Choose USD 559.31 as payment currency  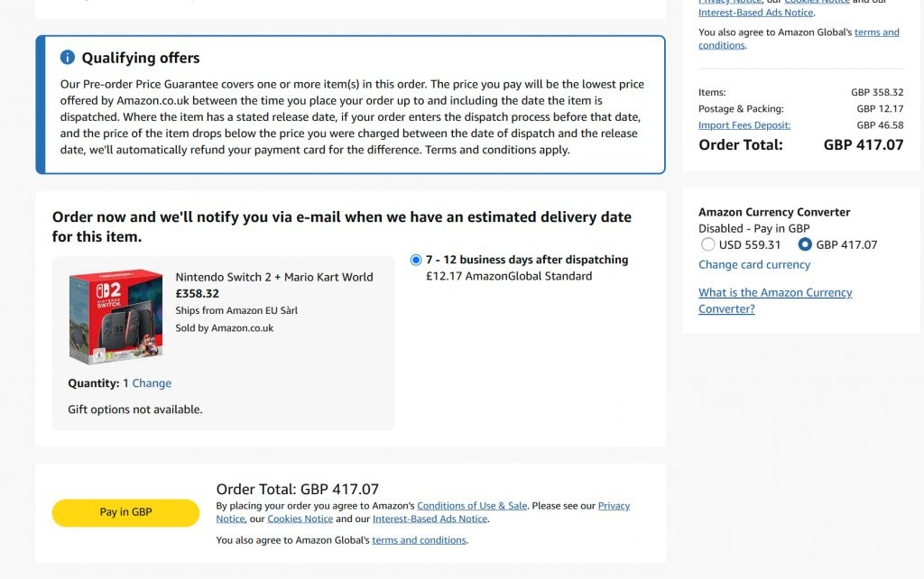click(708, 244)
